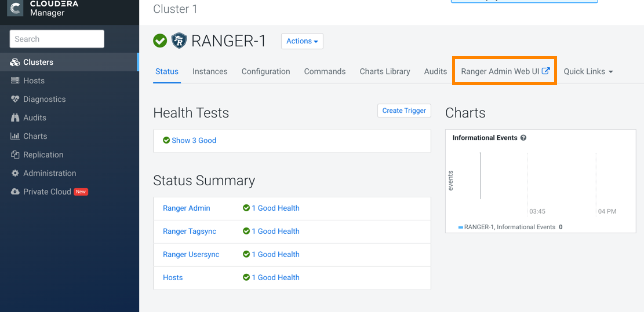Screen dimensions: 644x312
Task: Click the Cloudera Manager logo icon
Action: pyautogui.click(x=16, y=8)
